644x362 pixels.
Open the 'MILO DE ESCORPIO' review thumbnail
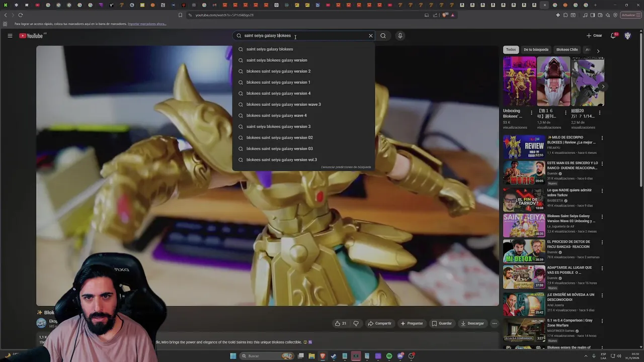point(524,146)
